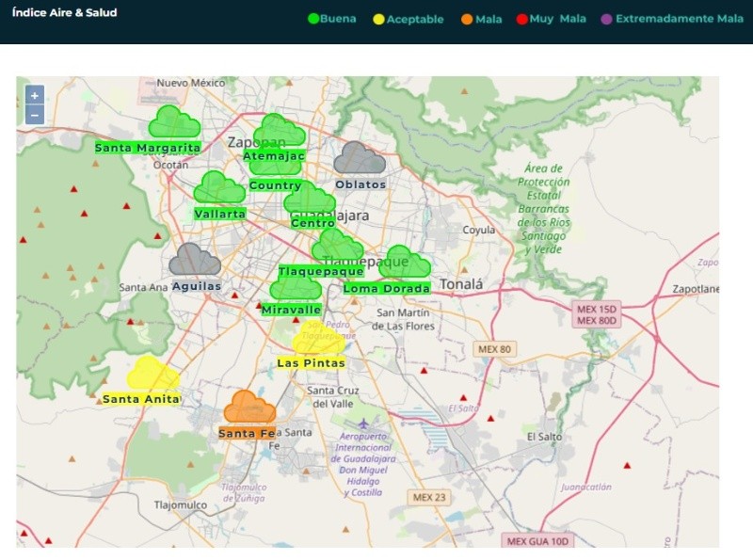Select the orange Mala legend entry

482,19
